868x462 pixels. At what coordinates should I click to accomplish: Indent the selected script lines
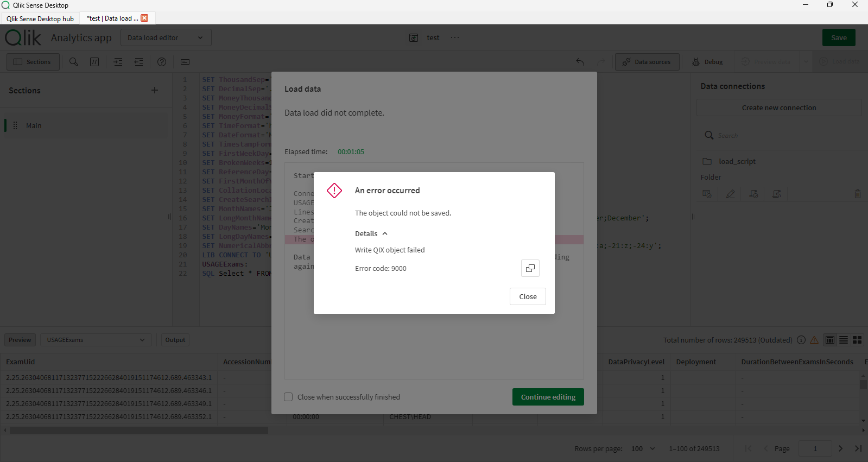pos(118,62)
